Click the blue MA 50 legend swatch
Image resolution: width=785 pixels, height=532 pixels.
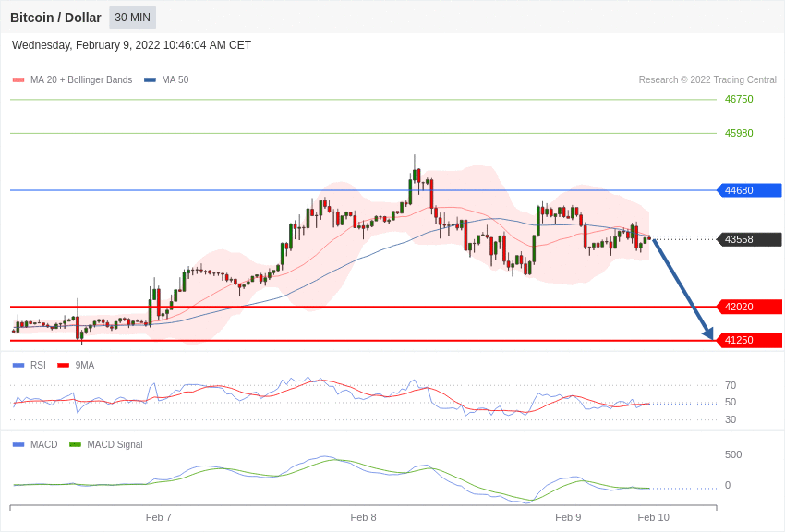(150, 80)
